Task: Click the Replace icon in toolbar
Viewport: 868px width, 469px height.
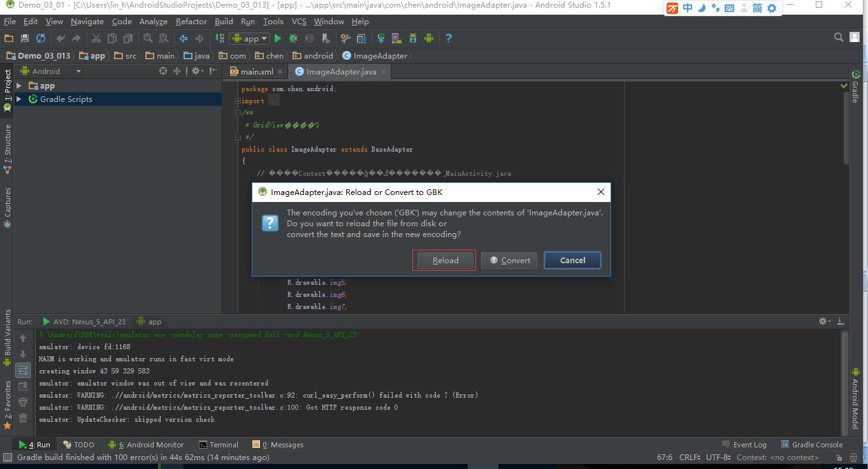Action: click(x=164, y=38)
